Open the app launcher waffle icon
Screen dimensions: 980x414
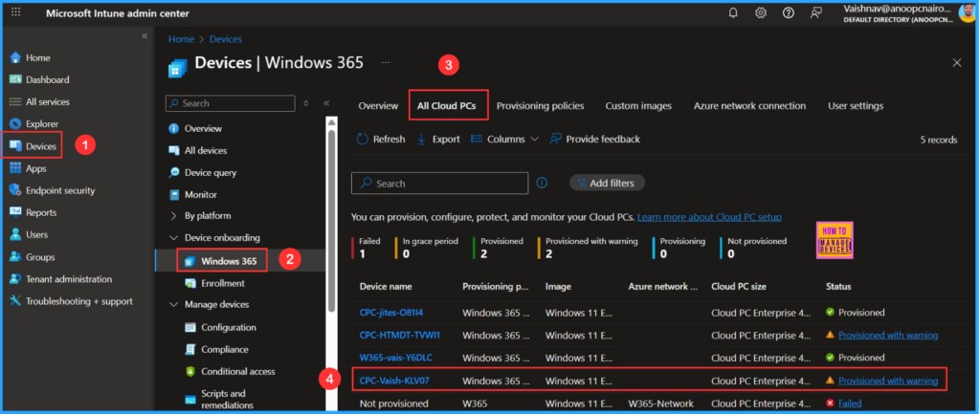16,12
